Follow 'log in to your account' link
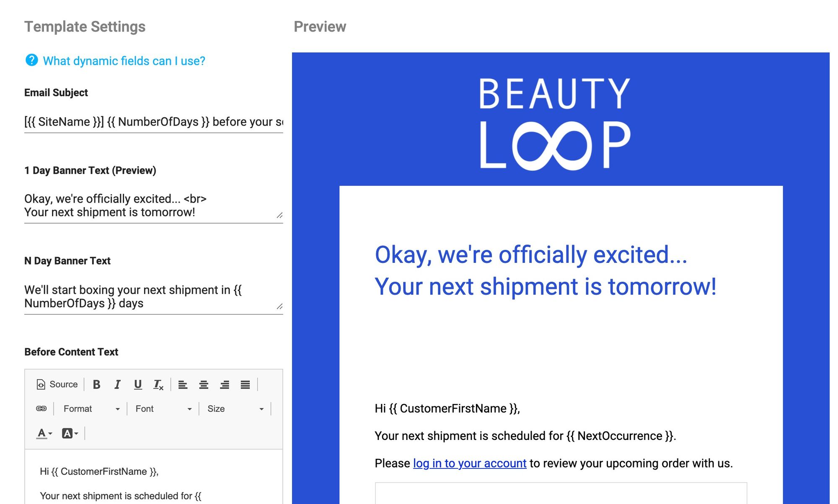The height and width of the screenshot is (504, 838). tap(470, 463)
